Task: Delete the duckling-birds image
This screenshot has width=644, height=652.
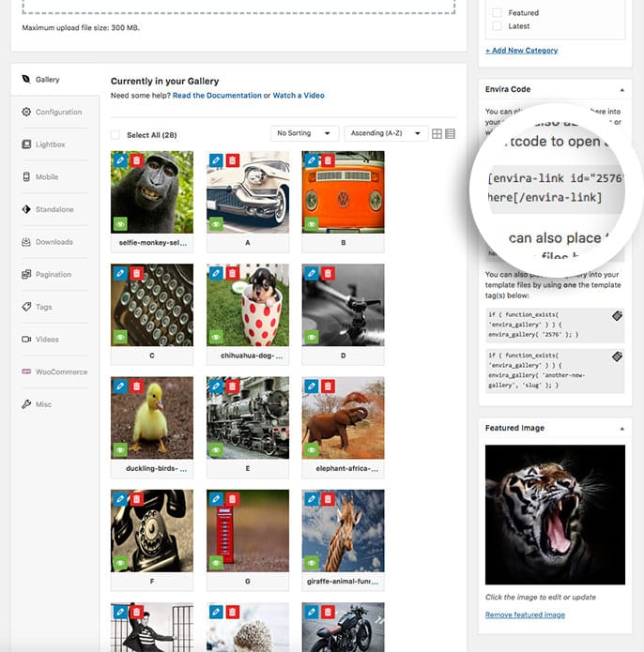Action: [x=136, y=386]
